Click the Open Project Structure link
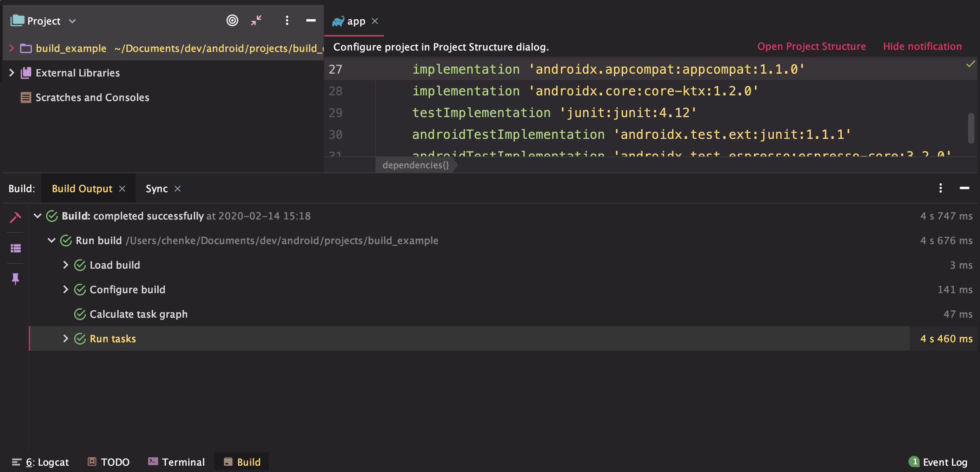Screen dimensions: 980x472 click(811, 46)
